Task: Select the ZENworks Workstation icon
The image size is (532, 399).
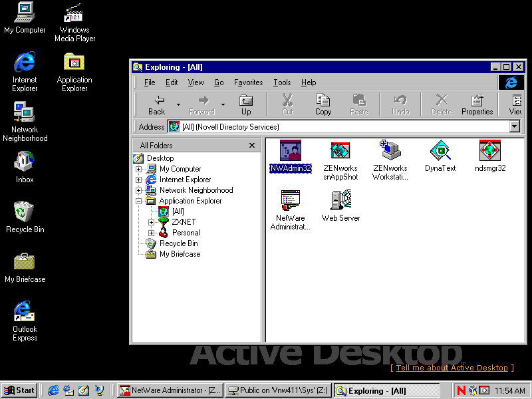Action: (390, 161)
